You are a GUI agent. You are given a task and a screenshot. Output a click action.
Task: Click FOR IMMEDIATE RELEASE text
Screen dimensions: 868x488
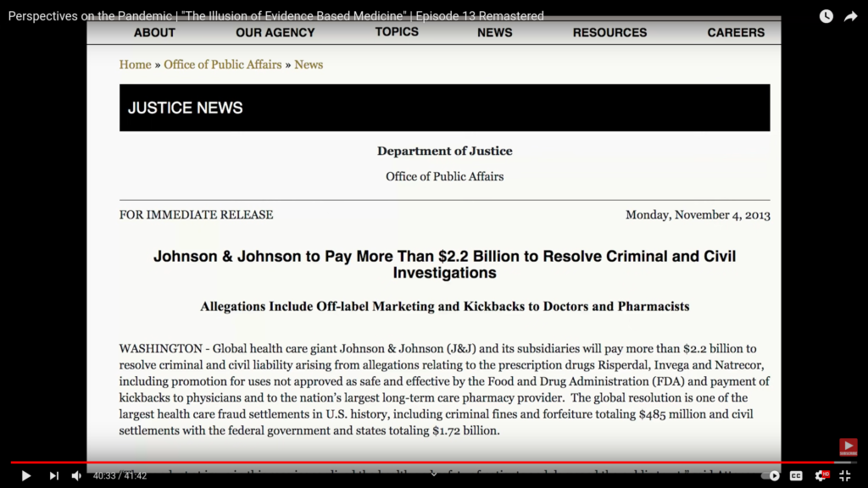pyautogui.click(x=196, y=214)
